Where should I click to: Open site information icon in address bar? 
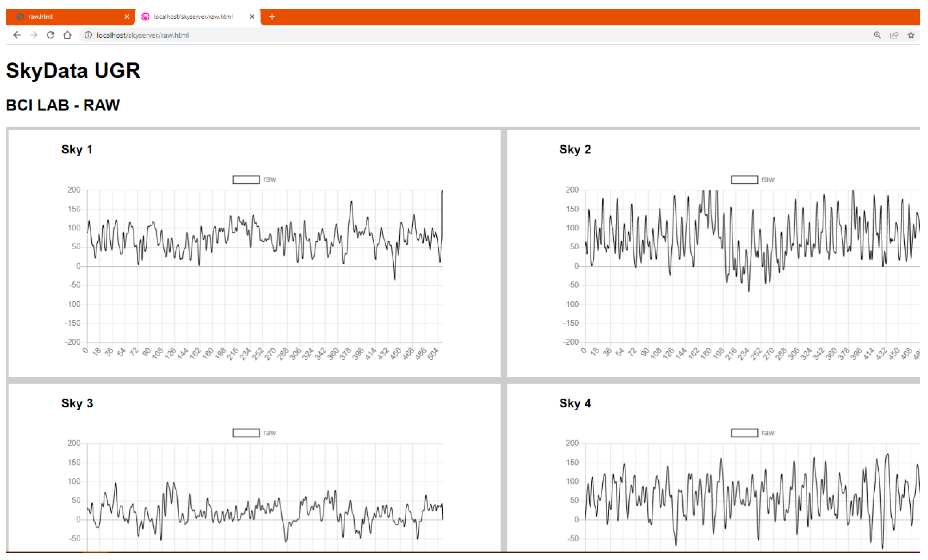88,35
